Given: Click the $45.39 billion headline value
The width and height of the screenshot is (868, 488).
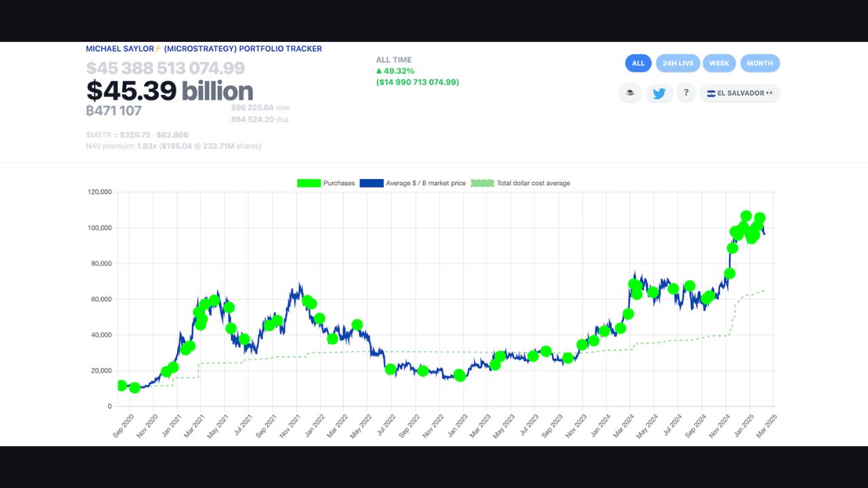Looking at the screenshot, I should tap(170, 91).
